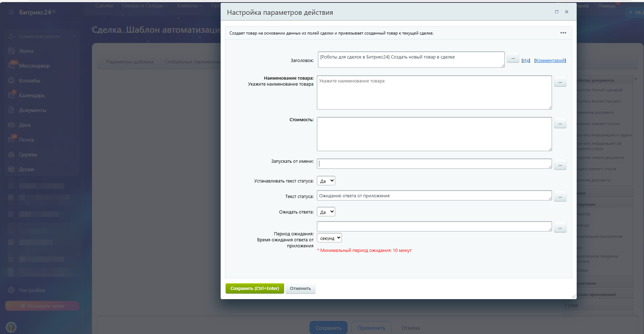Click the Создает товар description text
644x334 pixels.
[x=331, y=33]
